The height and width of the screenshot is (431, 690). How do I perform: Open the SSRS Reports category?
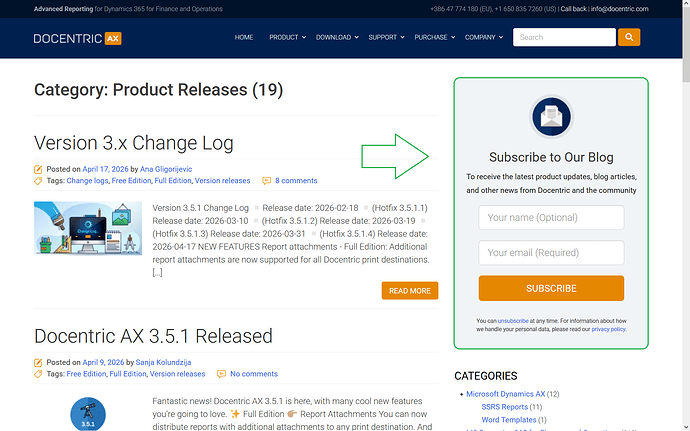click(504, 407)
